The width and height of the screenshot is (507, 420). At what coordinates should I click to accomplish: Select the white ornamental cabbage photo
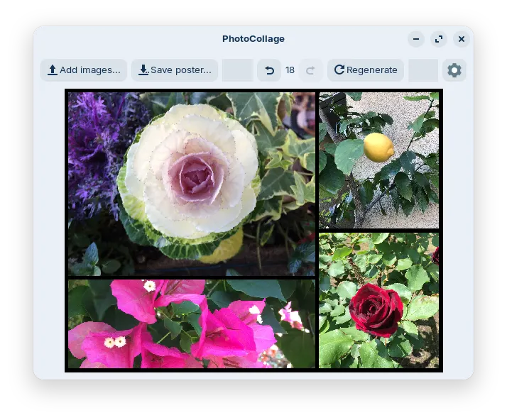(192, 184)
